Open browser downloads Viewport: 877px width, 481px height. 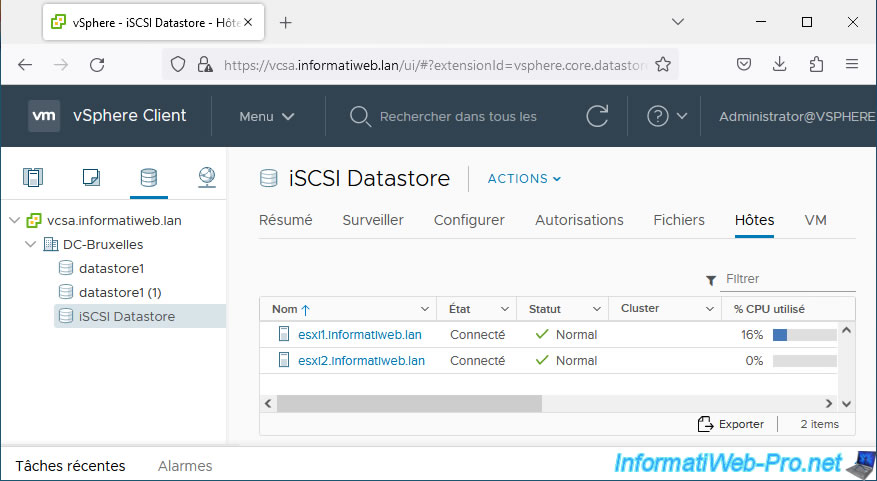(x=779, y=64)
